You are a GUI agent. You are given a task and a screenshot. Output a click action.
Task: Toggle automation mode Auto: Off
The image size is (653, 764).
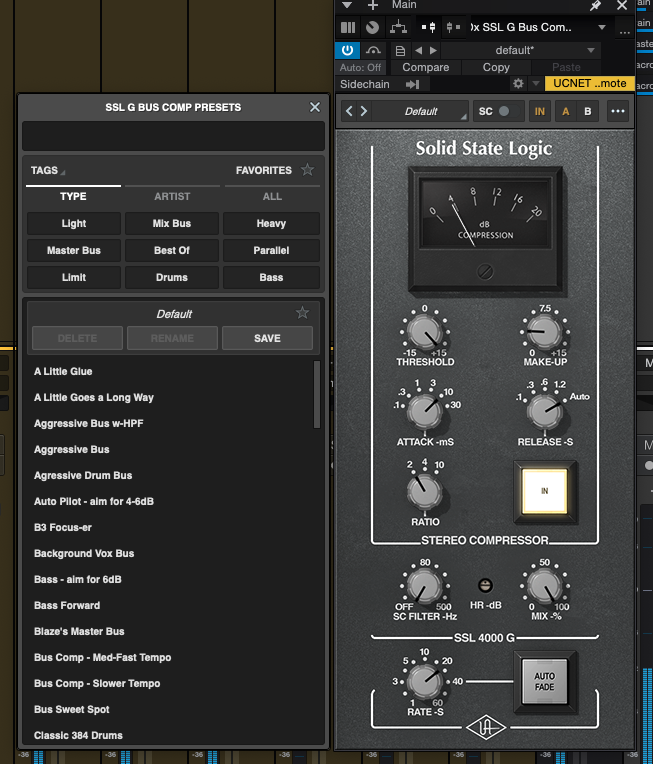point(360,67)
